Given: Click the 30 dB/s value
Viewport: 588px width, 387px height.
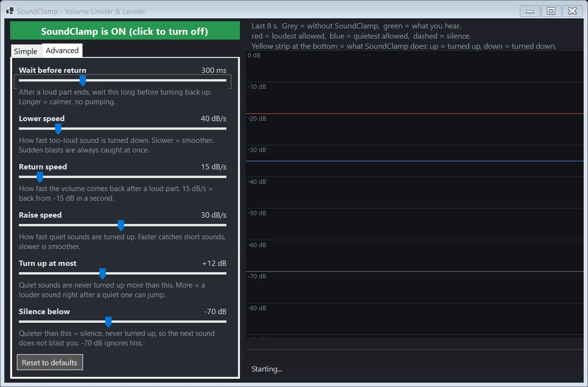Looking at the screenshot, I should click(213, 215).
